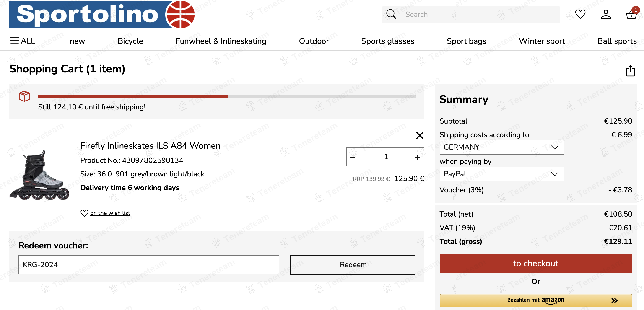
Task: Open the Ball sports category
Action: click(x=617, y=41)
